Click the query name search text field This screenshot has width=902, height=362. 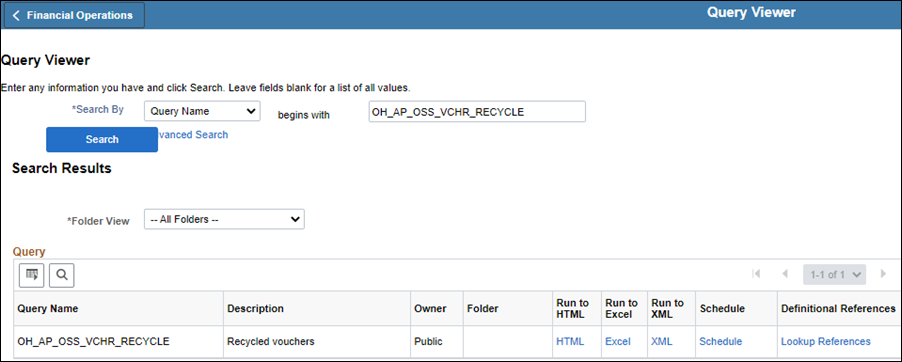[477, 112]
